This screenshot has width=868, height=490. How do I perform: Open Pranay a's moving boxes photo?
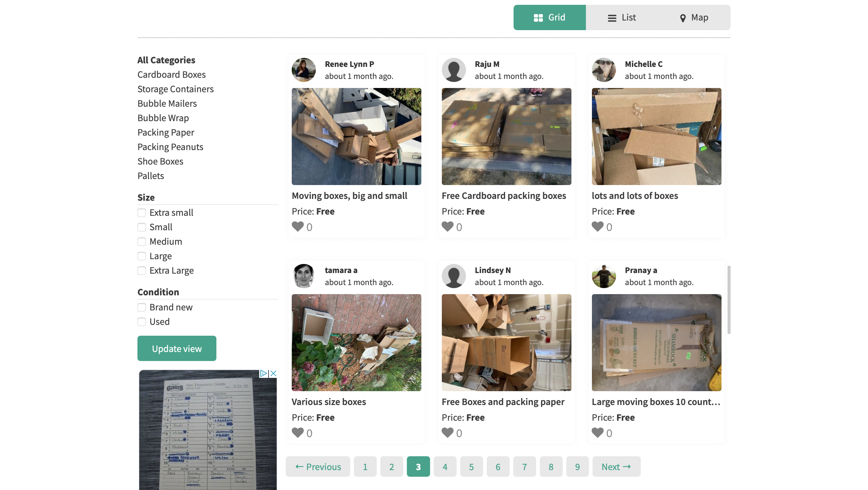pyautogui.click(x=656, y=342)
